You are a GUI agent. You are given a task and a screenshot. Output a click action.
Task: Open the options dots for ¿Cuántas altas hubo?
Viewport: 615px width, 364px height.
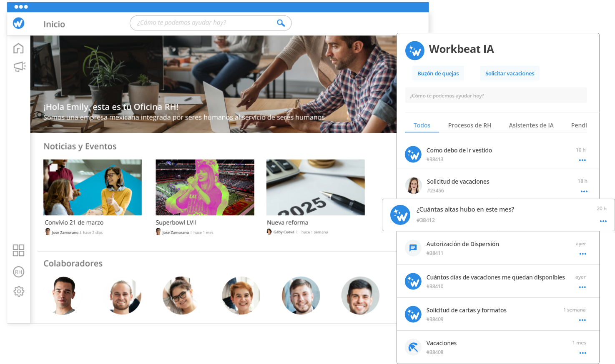pos(603,221)
